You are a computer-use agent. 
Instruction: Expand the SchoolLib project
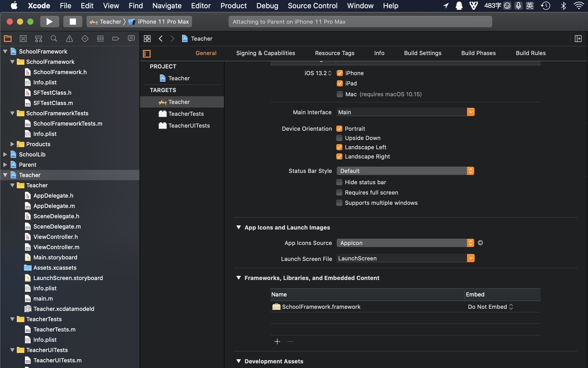point(5,154)
